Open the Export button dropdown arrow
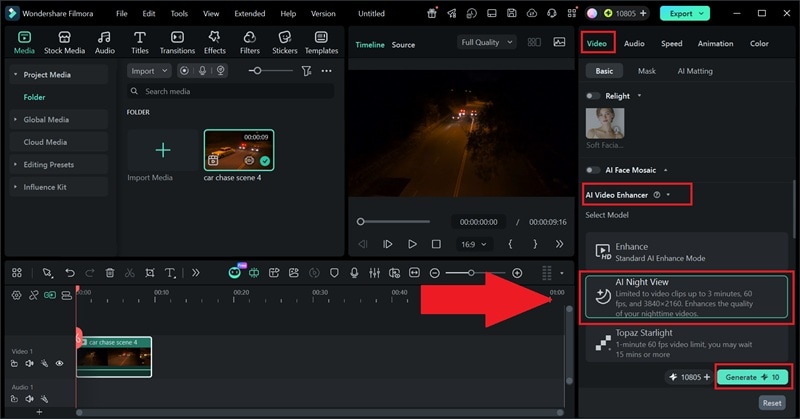Image resolution: width=800 pixels, height=419 pixels. [x=702, y=13]
